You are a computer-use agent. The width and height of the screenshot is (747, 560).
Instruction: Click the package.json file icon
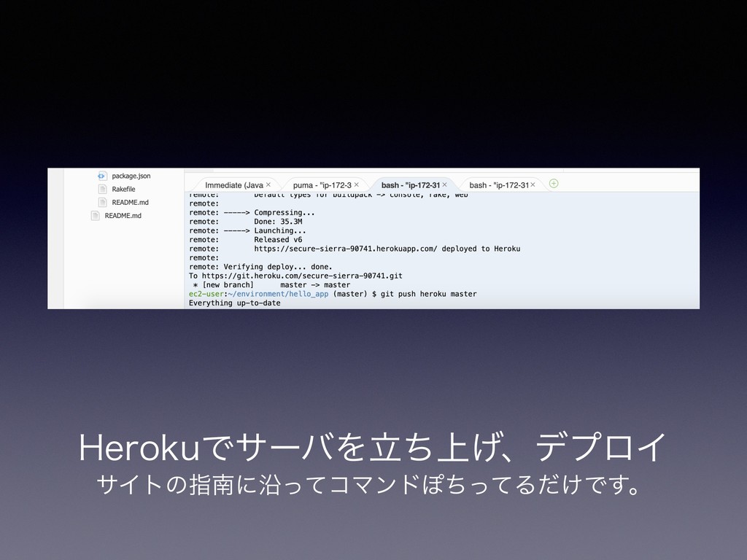102,176
